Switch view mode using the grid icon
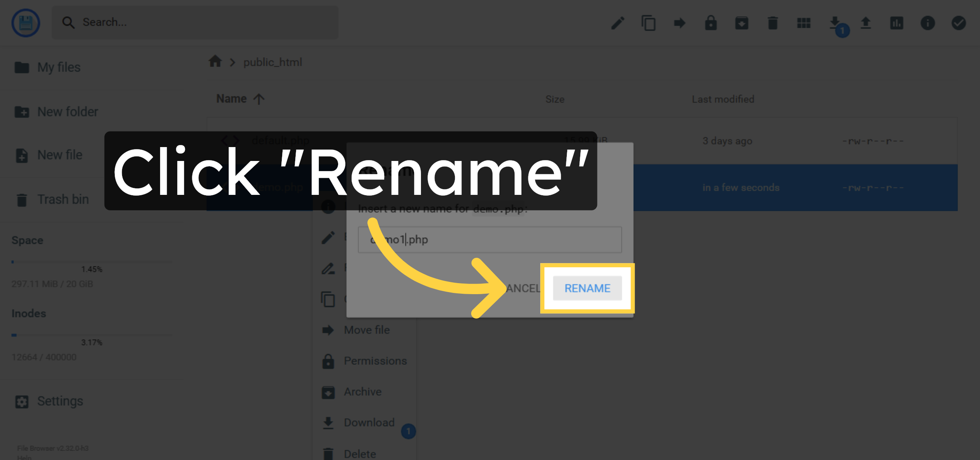980x460 pixels. [804, 23]
